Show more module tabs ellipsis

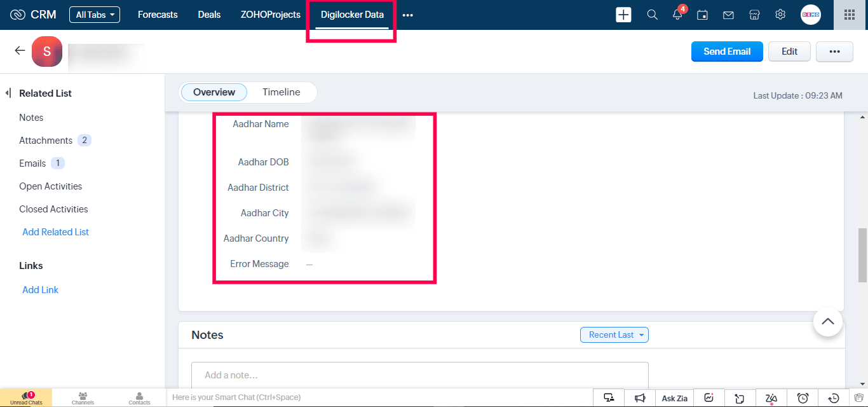tap(408, 15)
